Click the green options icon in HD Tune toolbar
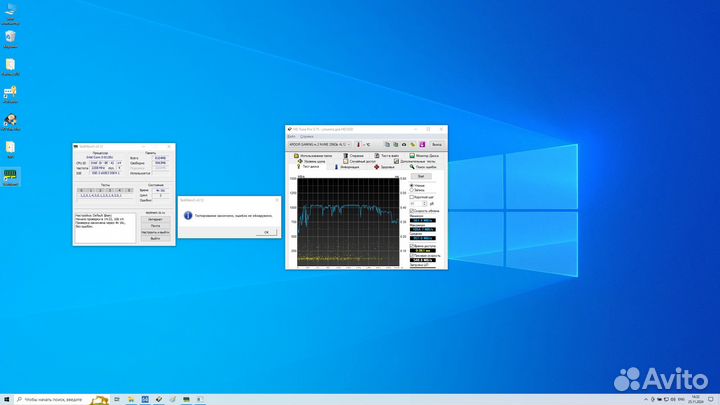The height and width of the screenshot is (405, 720). 413,145
